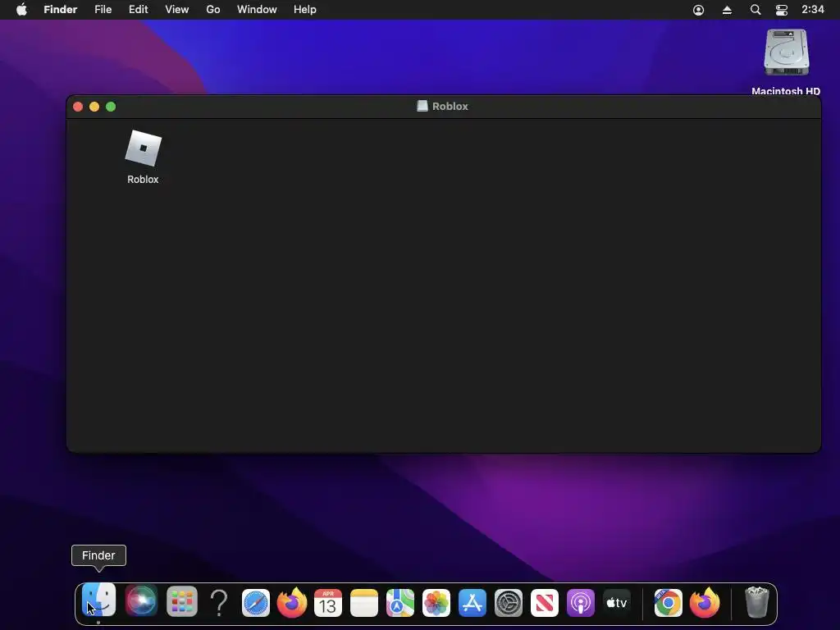This screenshot has width=840, height=630.
Task: Minimize the Roblox window
Action: click(x=94, y=107)
